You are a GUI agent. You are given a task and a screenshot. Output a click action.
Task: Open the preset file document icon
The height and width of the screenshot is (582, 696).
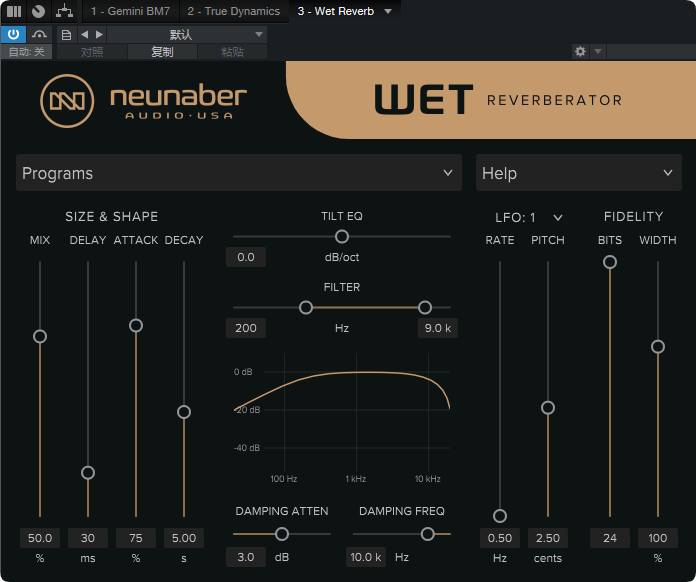[66, 35]
